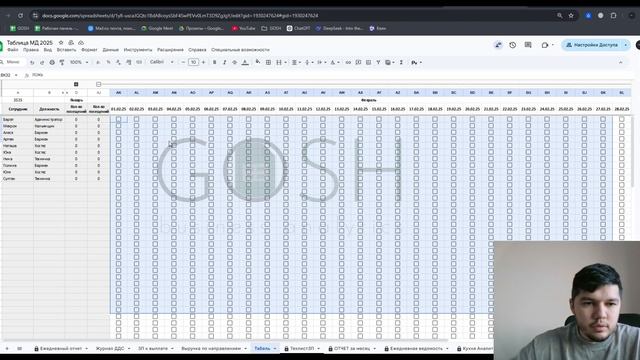Add a new sheet with the plus button
The height and width of the screenshot is (360, 640).
(x=7, y=349)
